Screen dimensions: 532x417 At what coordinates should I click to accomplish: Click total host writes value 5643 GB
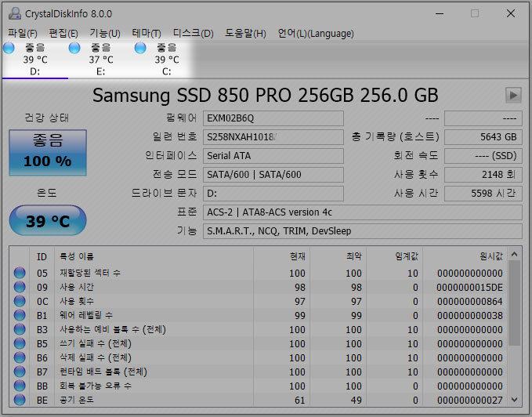[483, 137]
